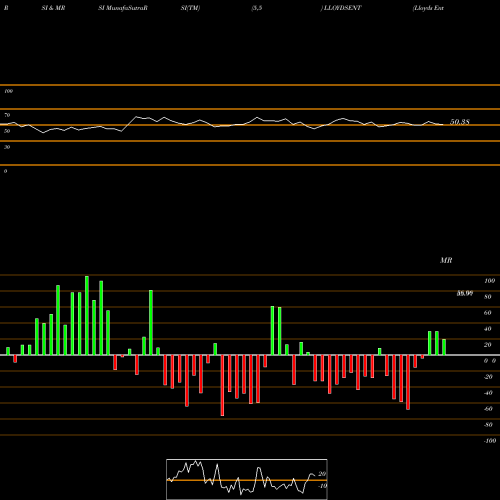Click the '(Lloyds Ent' header text

pyautogui.click(x=428, y=8)
